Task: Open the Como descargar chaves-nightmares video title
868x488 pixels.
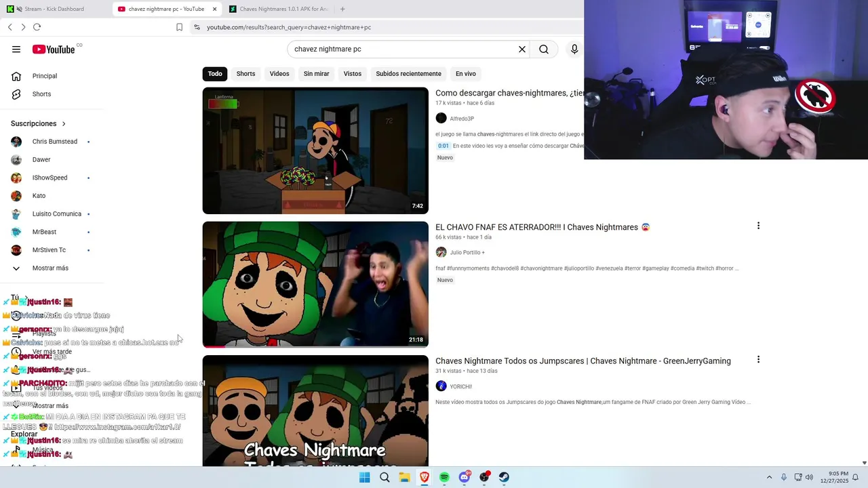Action: (509, 93)
